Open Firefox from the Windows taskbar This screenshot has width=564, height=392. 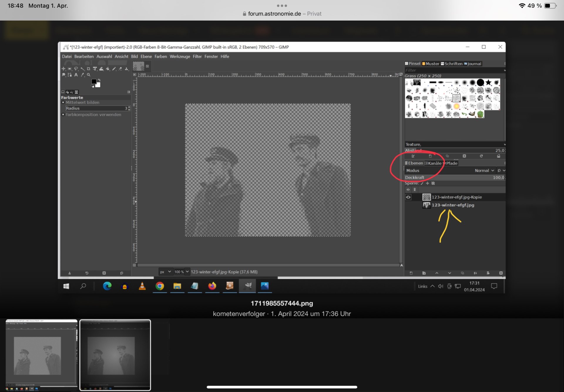tap(212, 286)
